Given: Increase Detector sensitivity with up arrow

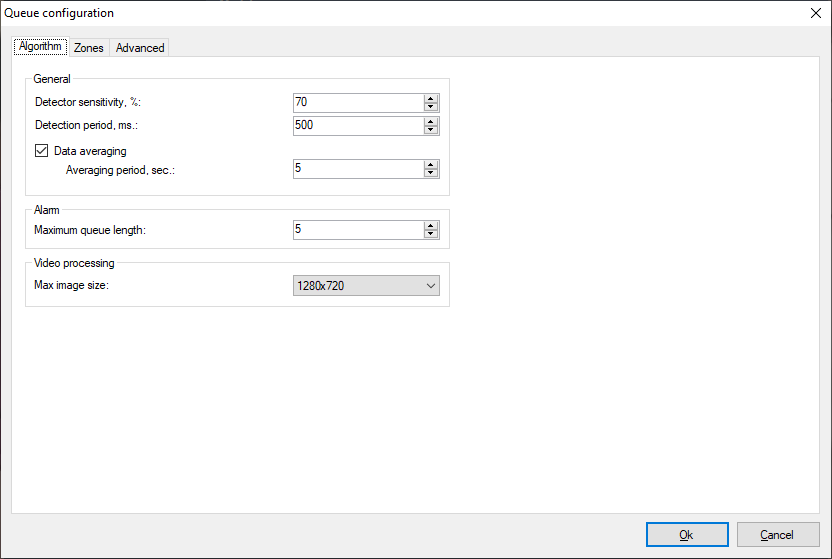Looking at the screenshot, I should tap(431, 98).
